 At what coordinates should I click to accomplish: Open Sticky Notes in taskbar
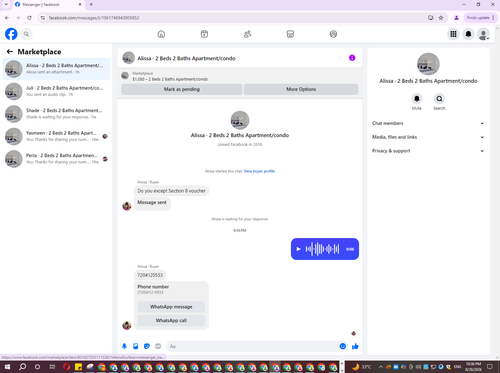point(78,367)
